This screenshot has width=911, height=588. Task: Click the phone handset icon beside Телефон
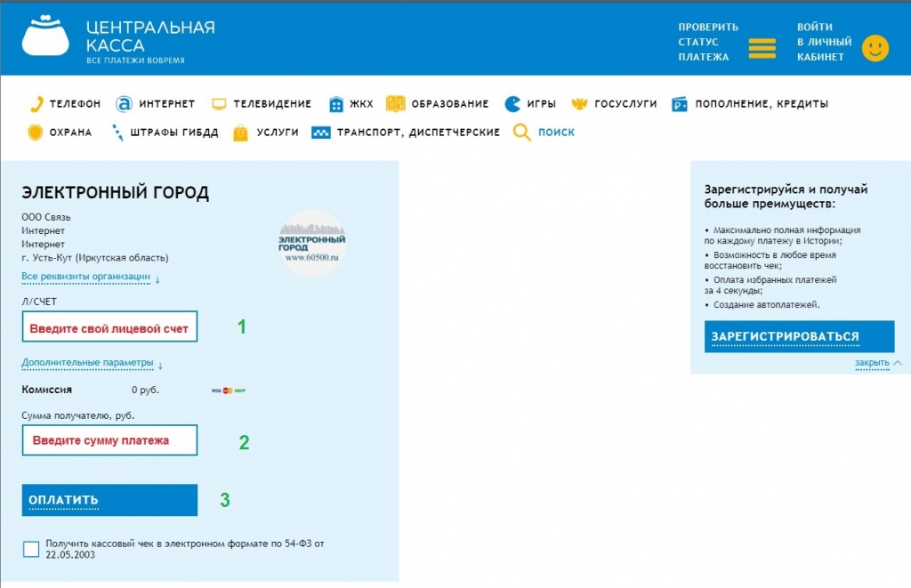pyautogui.click(x=36, y=104)
